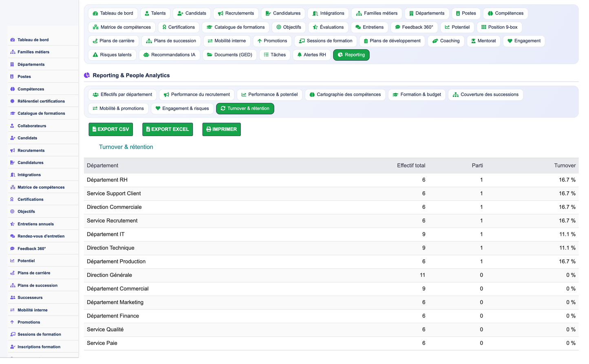Image resolution: width=589 pixels, height=364 pixels.
Task: Click the Recrutements megaphone sidebar icon
Action: tap(13, 151)
